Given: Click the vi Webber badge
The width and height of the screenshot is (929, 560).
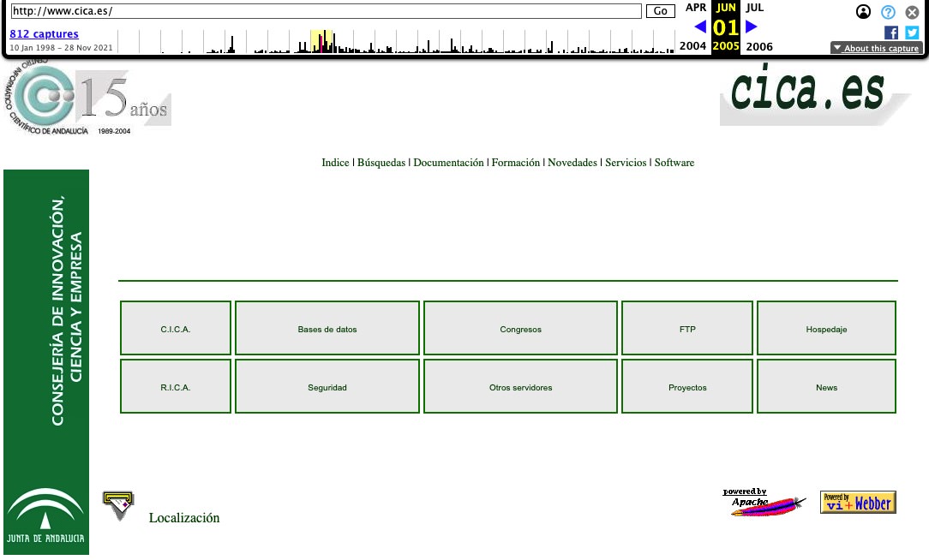Looking at the screenshot, I should pos(858,503).
